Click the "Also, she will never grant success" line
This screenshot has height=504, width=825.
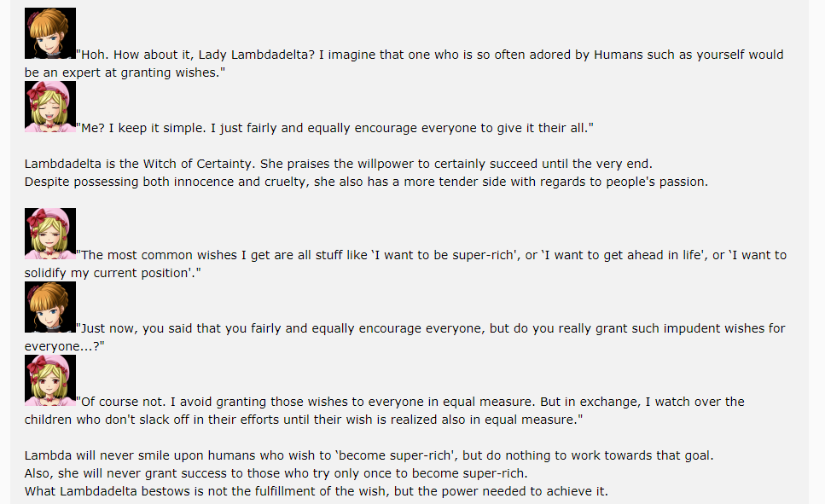276,473
